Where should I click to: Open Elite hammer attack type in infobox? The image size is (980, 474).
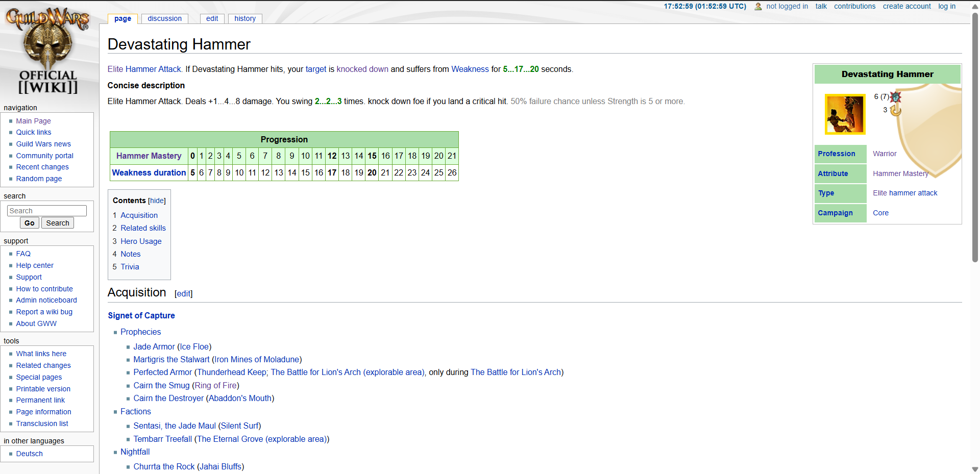905,193
